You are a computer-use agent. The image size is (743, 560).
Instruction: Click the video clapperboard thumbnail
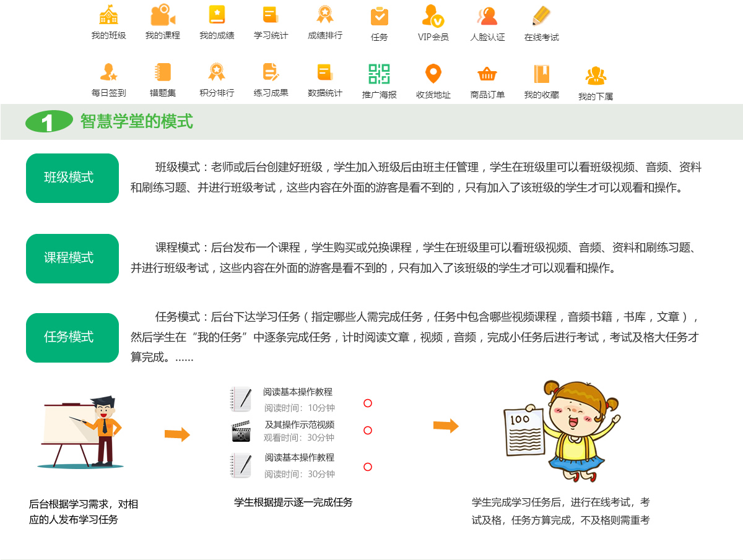[x=241, y=431]
